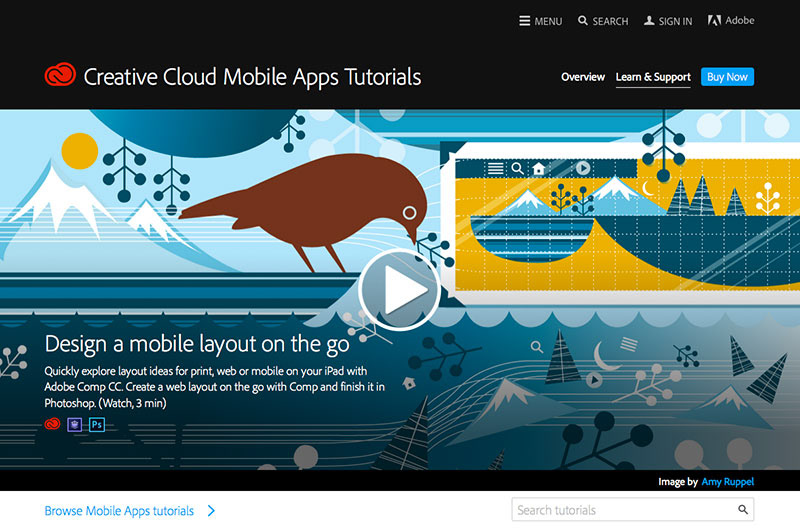Image resolution: width=800 pixels, height=529 pixels.
Task: Click the Adobe Comp CC app icon
Action: tap(74, 424)
